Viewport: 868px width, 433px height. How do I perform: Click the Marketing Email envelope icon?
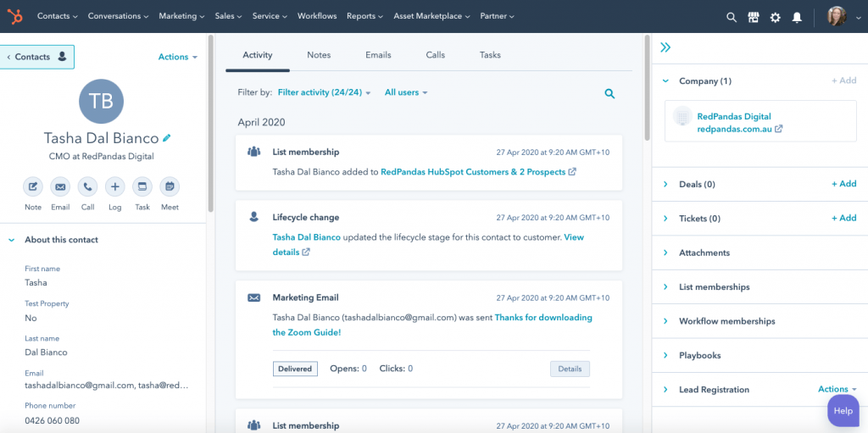point(254,298)
